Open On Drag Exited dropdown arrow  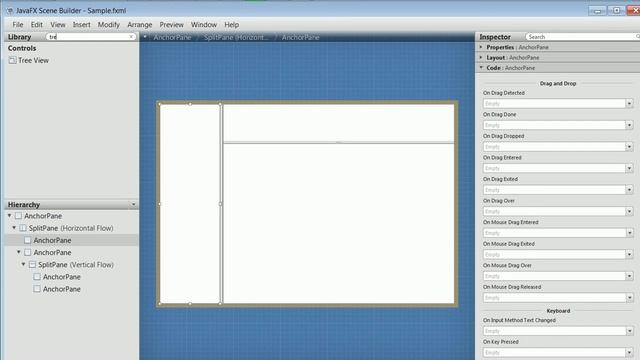629,190
